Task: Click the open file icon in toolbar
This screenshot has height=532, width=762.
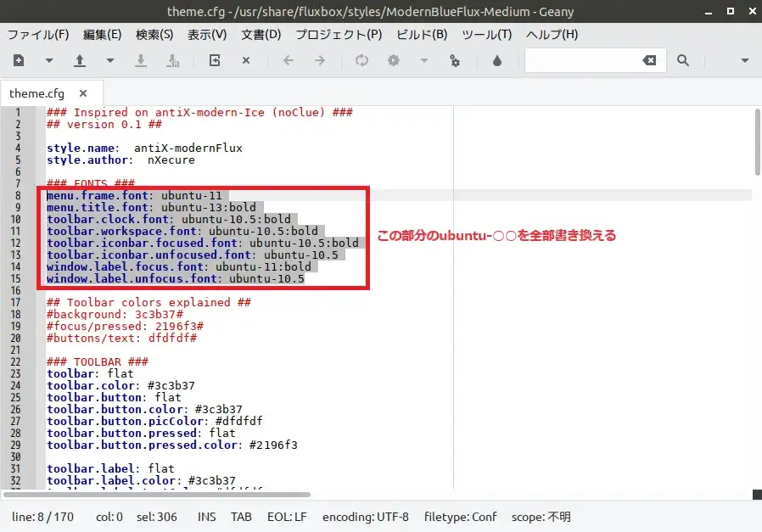Action: pos(80,60)
